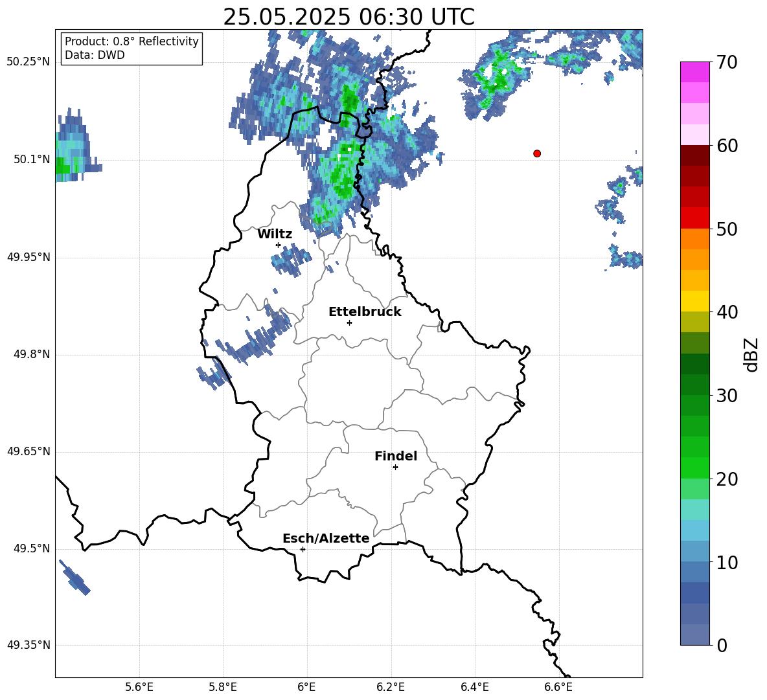Click the 49.35°N latitude label
The width and height of the screenshot is (767, 700).
point(29,645)
